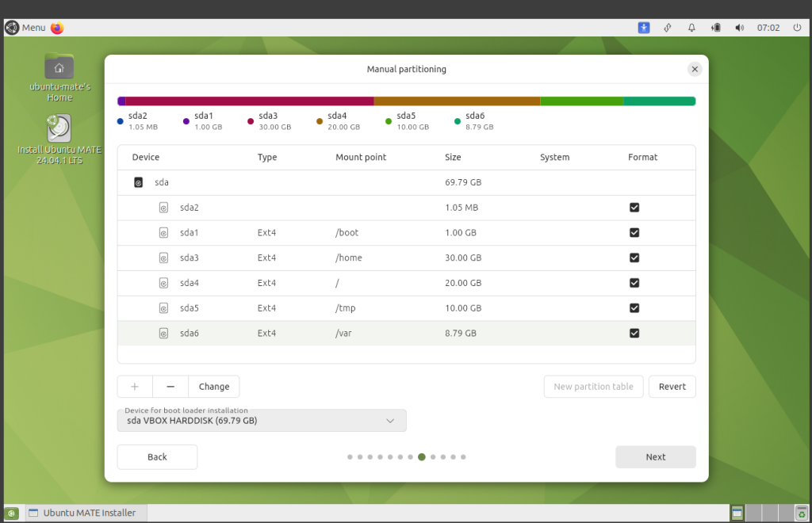Click the accessibility icon in system tray
This screenshot has height=523, width=812.
pos(644,28)
